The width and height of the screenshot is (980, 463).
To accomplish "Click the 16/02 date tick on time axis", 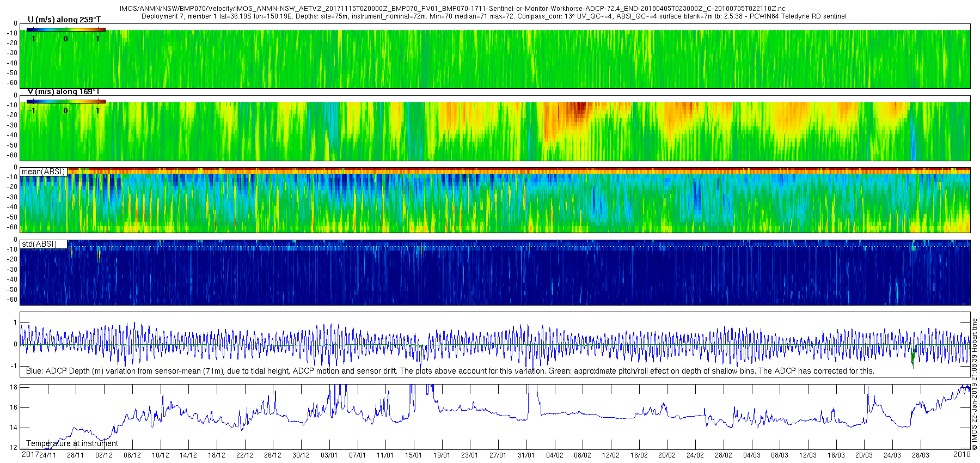I will 639,455.
